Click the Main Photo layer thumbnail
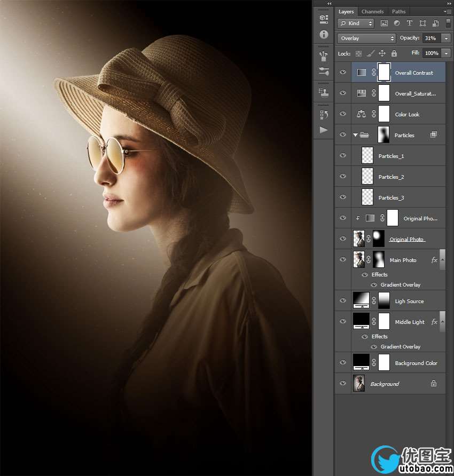The height and width of the screenshot is (476, 454). (x=359, y=259)
